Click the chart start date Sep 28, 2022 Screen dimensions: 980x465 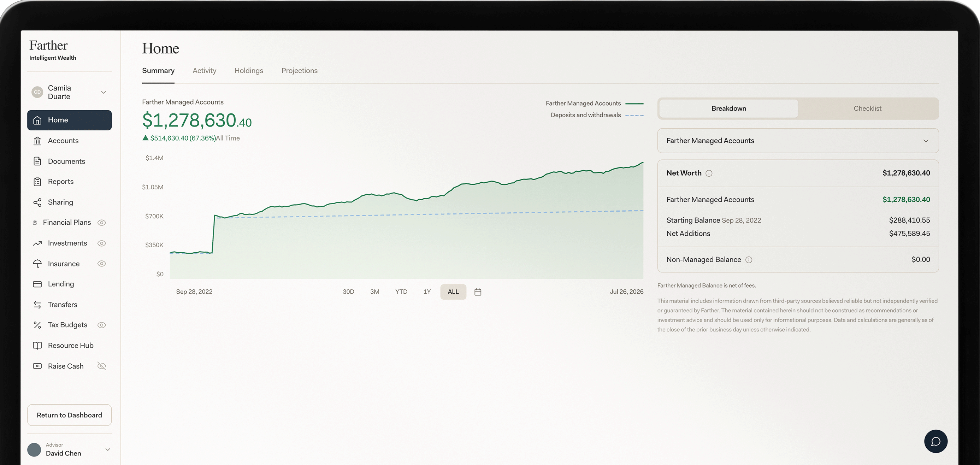pos(194,292)
